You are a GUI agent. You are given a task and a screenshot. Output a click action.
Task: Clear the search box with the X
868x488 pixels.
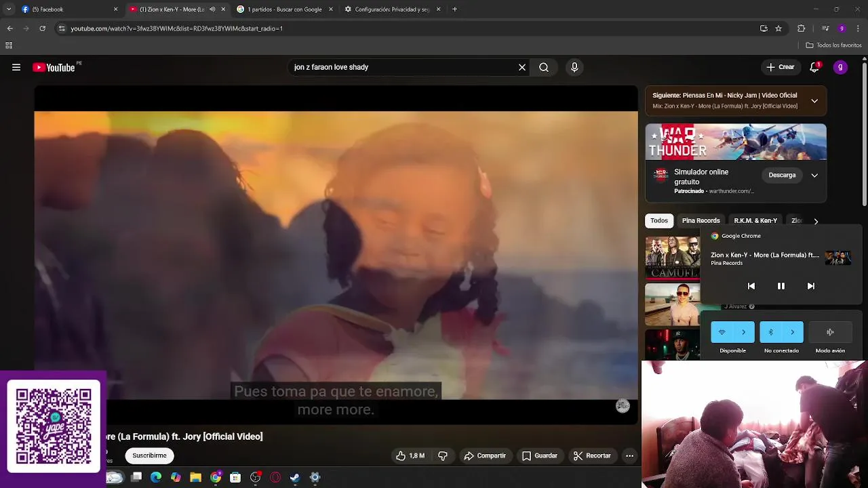[522, 67]
